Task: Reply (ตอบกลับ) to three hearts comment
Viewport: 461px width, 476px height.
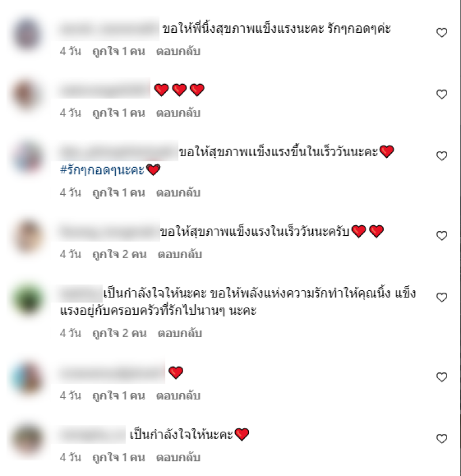Action: (x=178, y=113)
